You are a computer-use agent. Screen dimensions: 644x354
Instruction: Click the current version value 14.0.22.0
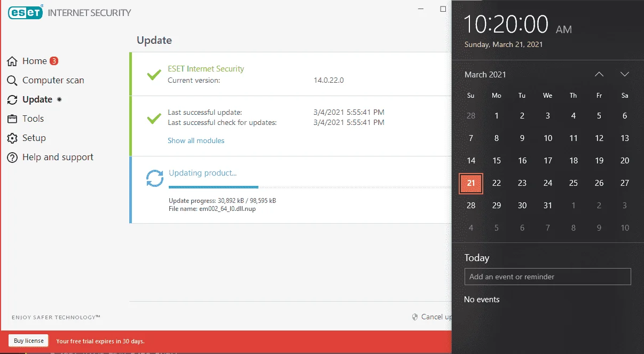tap(329, 80)
